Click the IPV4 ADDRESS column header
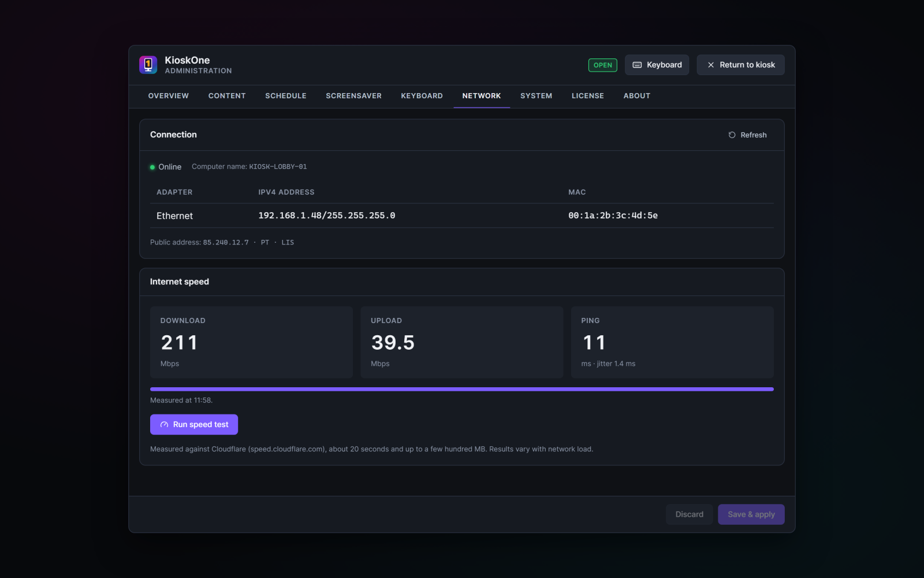924x578 pixels. pyautogui.click(x=286, y=192)
